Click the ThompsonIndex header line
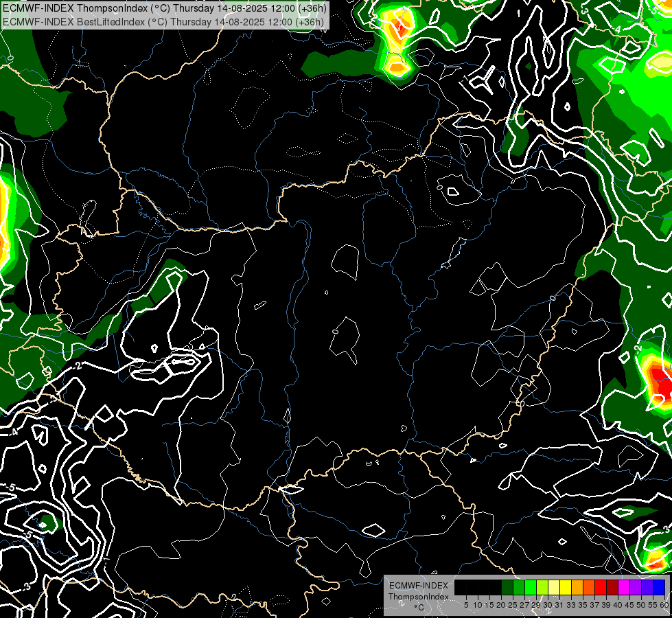 pos(165,8)
